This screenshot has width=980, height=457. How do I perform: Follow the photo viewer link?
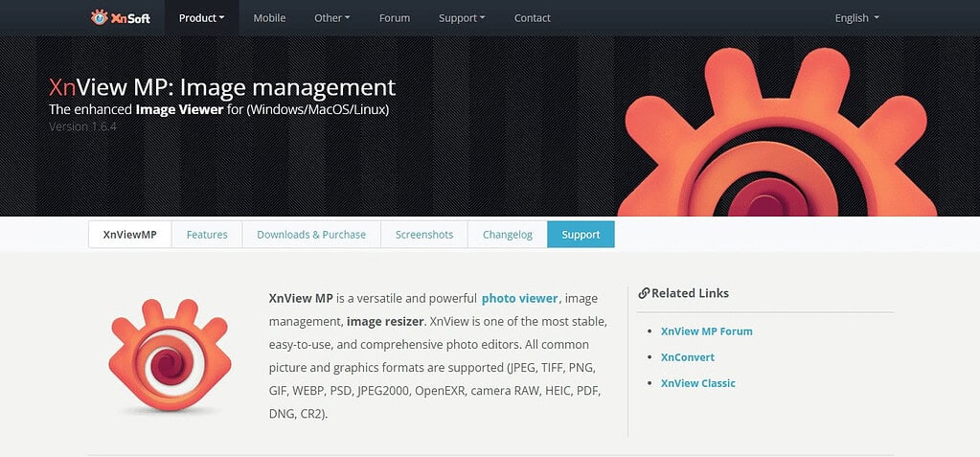point(519,298)
